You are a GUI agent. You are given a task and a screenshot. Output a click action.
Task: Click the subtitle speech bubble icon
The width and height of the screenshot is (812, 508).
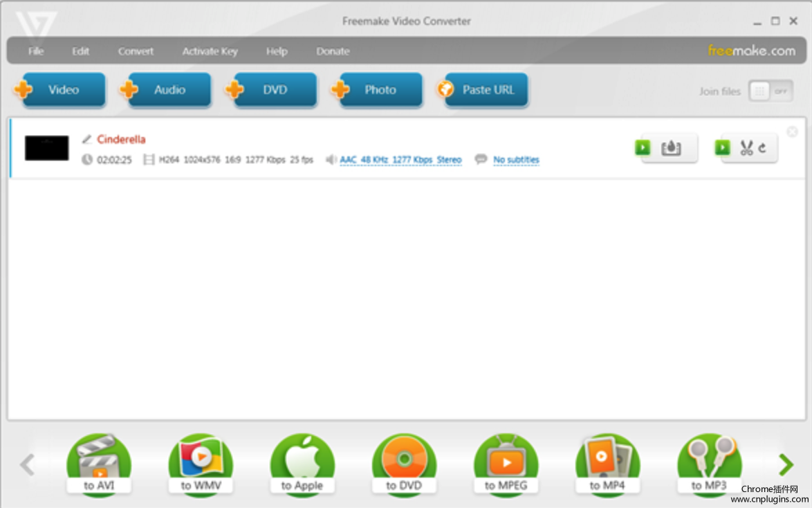[x=481, y=158]
